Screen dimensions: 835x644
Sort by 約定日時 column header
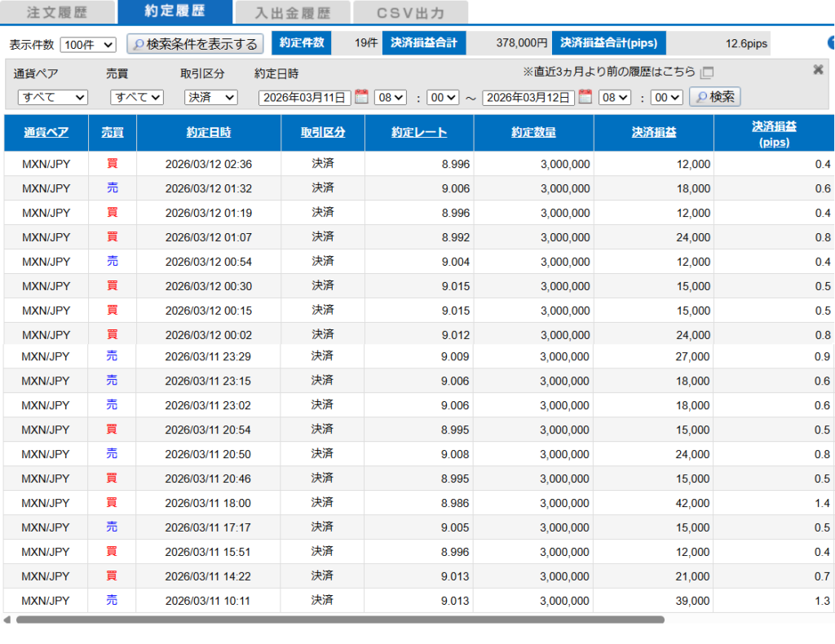(x=208, y=133)
